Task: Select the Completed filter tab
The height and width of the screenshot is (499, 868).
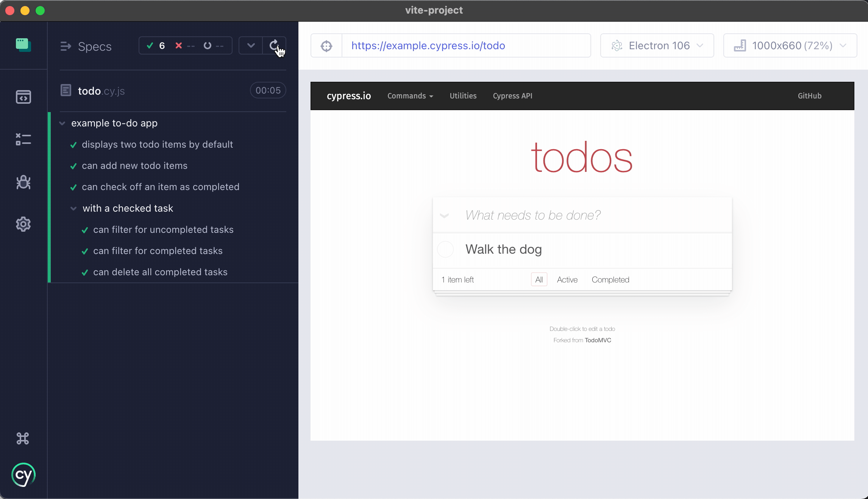Action: (x=610, y=280)
